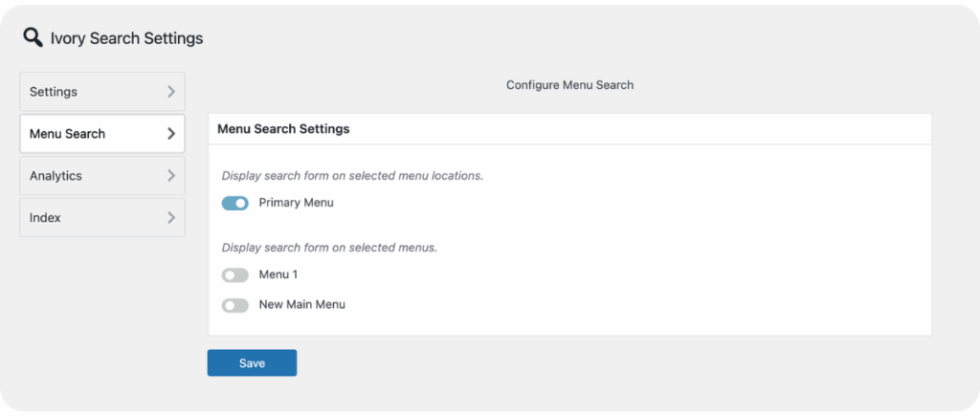Click the chevron on the Index row
Viewport: 980px width, 416px height.
(x=171, y=217)
